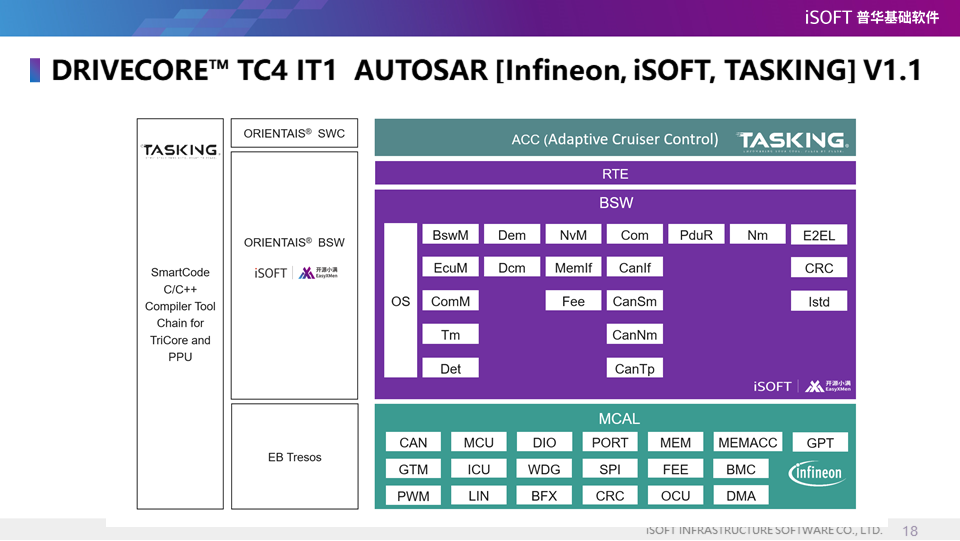960x541 pixels.
Task: Click the TASKING logo in the left column
Action: pyautogui.click(x=181, y=151)
